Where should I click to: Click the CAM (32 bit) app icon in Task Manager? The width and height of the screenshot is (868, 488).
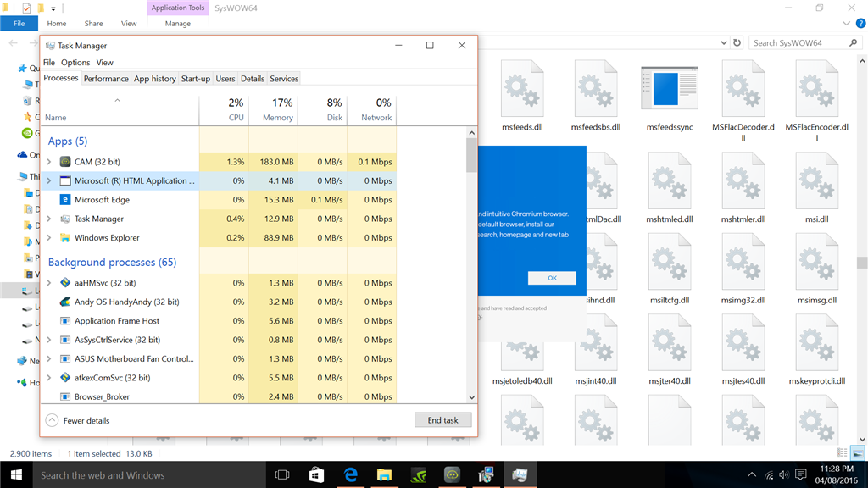65,162
